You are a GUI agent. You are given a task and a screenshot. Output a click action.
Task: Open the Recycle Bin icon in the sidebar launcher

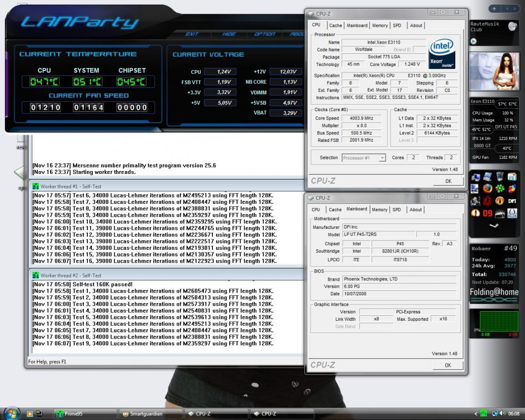coord(500,177)
